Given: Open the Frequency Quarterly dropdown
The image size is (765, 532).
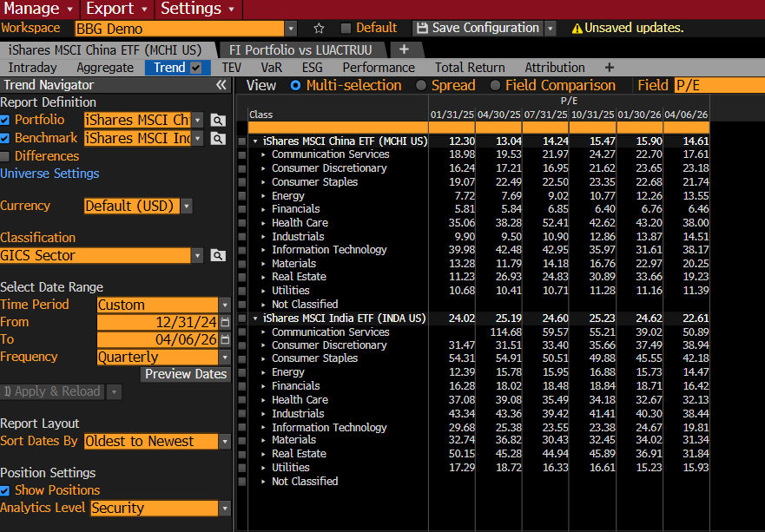Looking at the screenshot, I should (224, 358).
